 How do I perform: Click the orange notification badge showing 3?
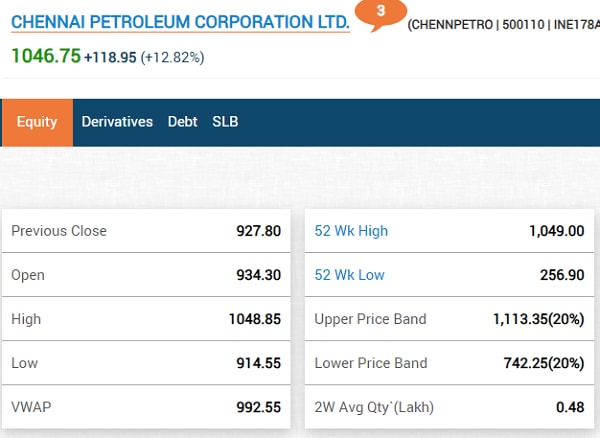tap(380, 13)
